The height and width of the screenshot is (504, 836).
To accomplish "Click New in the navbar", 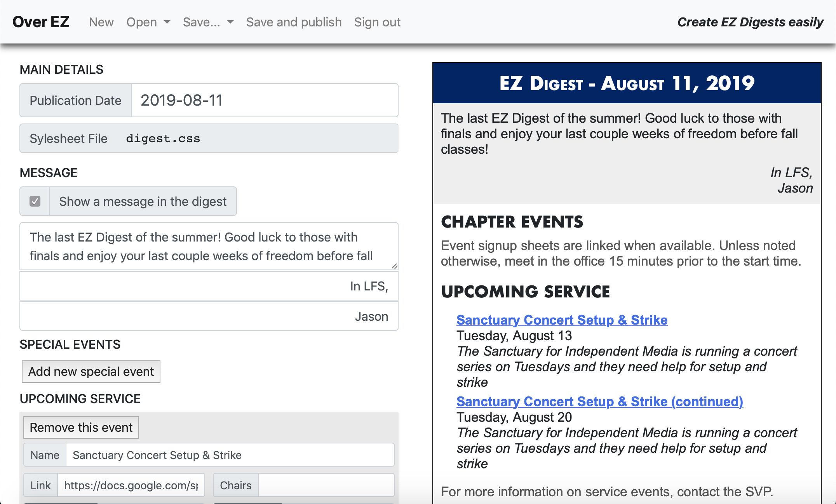I will [x=101, y=22].
